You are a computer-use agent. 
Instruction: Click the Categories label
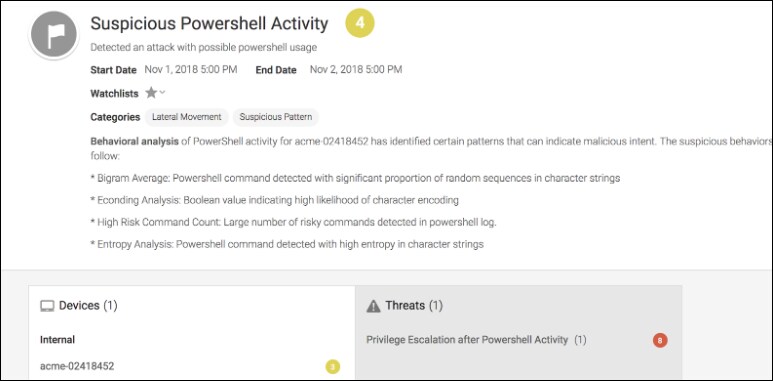click(115, 117)
